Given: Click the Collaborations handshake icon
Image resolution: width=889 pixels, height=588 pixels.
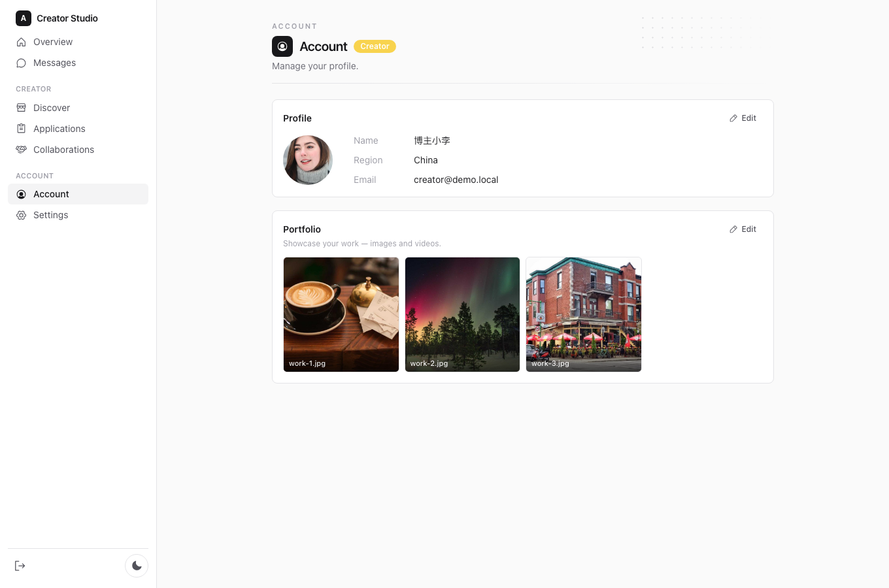Looking at the screenshot, I should [x=21, y=150].
